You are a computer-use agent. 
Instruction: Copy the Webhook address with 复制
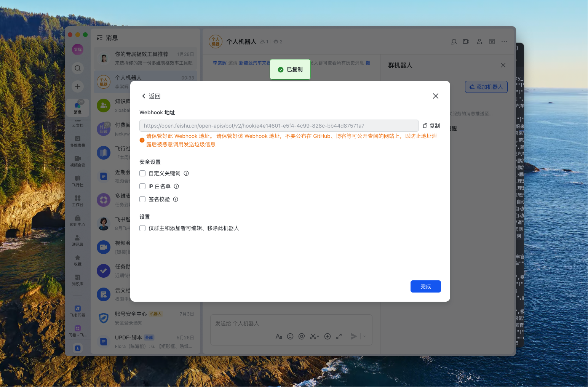[x=431, y=126]
